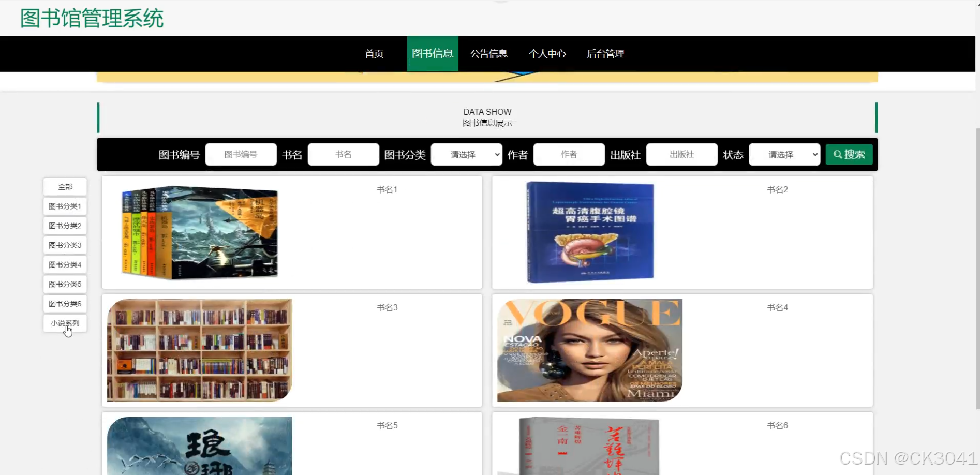This screenshot has height=475, width=980.
Task: Click the 书名2 title text
Action: click(x=777, y=190)
